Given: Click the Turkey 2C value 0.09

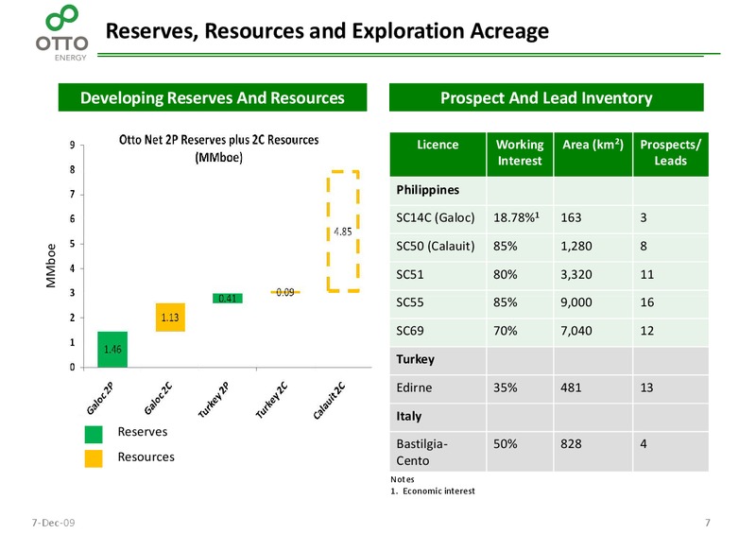Looking at the screenshot, I should (285, 292).
